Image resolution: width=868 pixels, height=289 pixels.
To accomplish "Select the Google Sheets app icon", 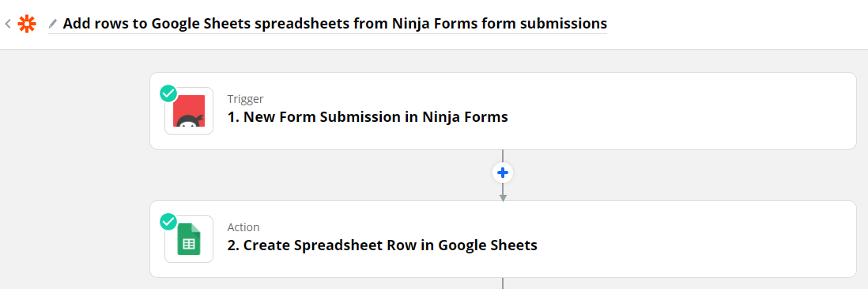I will coord(189,239).
